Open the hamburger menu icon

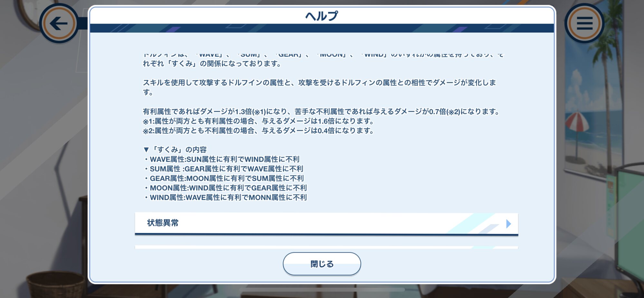pyautogui.click(x=584, y=23)
